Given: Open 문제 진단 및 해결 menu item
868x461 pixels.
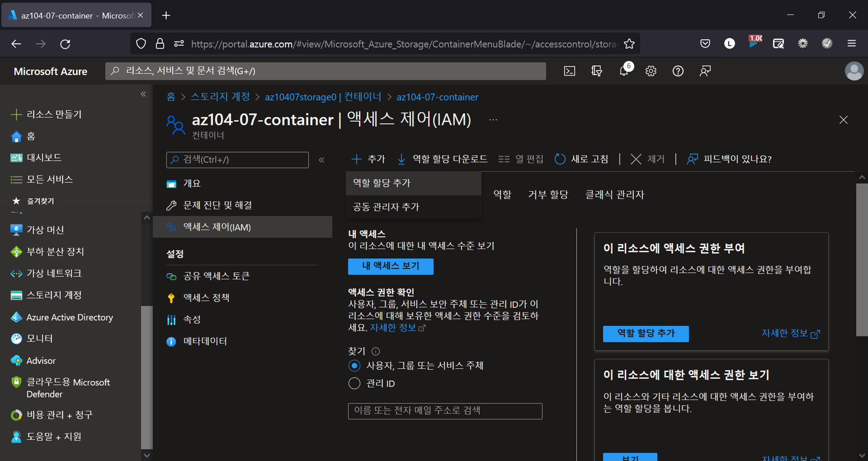Looking at the screenshot, I should click(243, 205).
